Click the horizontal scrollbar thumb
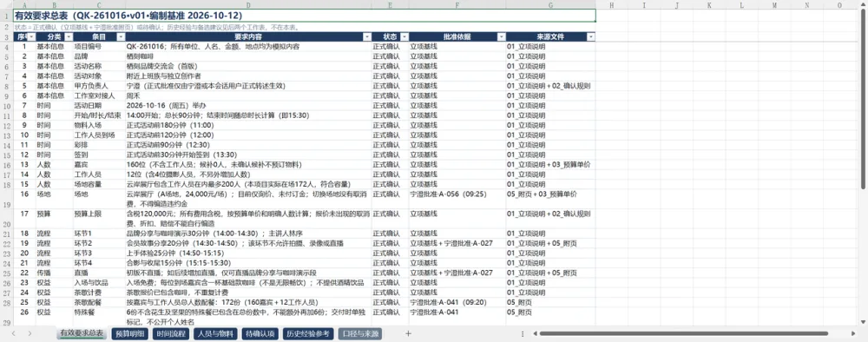Screen dimensions: 868x342 pyautogui.click(x=684, y=333)
